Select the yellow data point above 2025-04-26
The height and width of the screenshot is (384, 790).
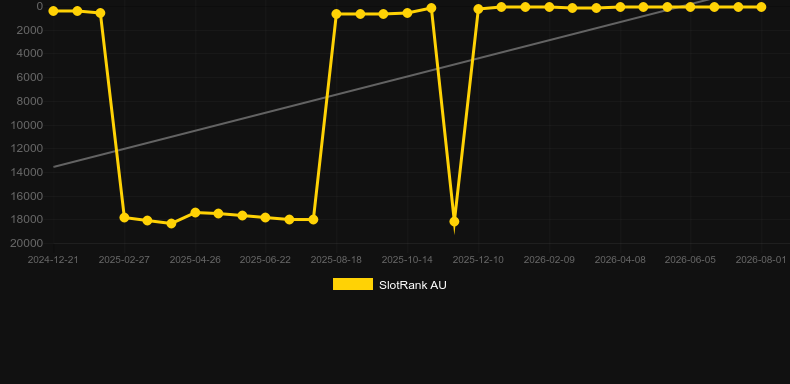(195, 213)
